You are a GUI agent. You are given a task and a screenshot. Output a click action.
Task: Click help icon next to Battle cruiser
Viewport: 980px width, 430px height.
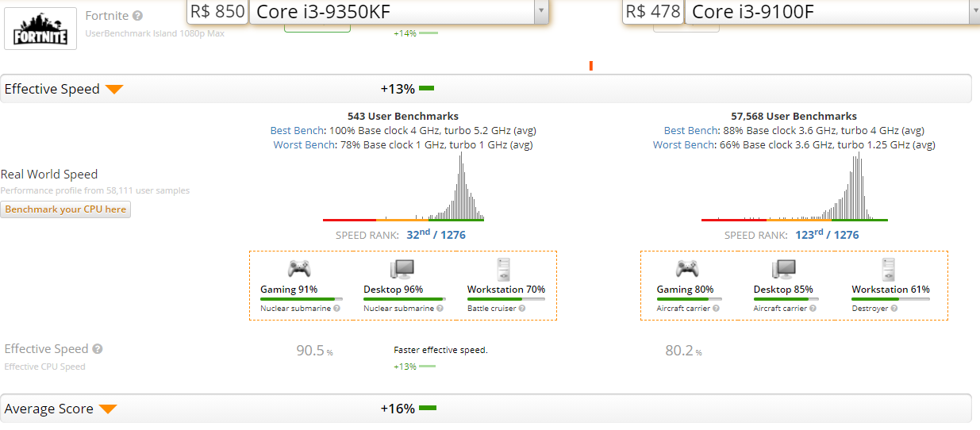(522, 309)
